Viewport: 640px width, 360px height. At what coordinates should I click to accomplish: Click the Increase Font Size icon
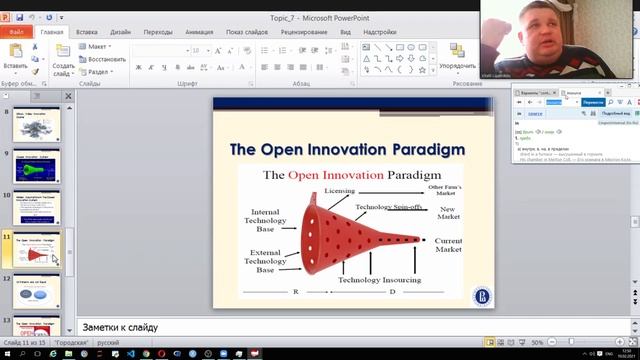point(218,51)
